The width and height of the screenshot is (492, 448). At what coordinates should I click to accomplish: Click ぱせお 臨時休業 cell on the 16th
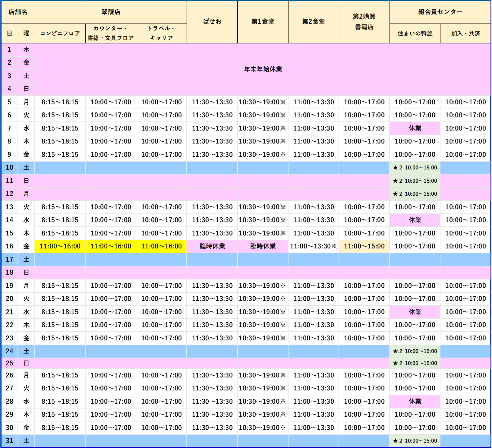pos(212,246)
